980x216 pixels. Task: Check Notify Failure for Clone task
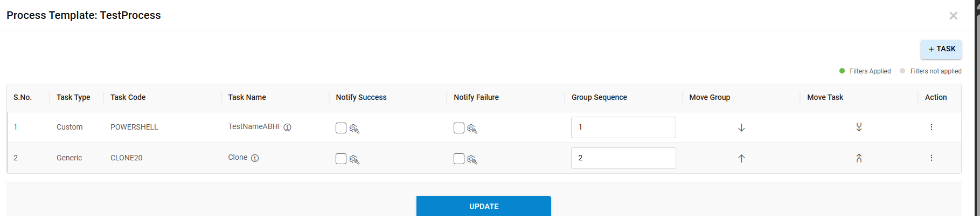pyautogui.click(x=459, y=159)
